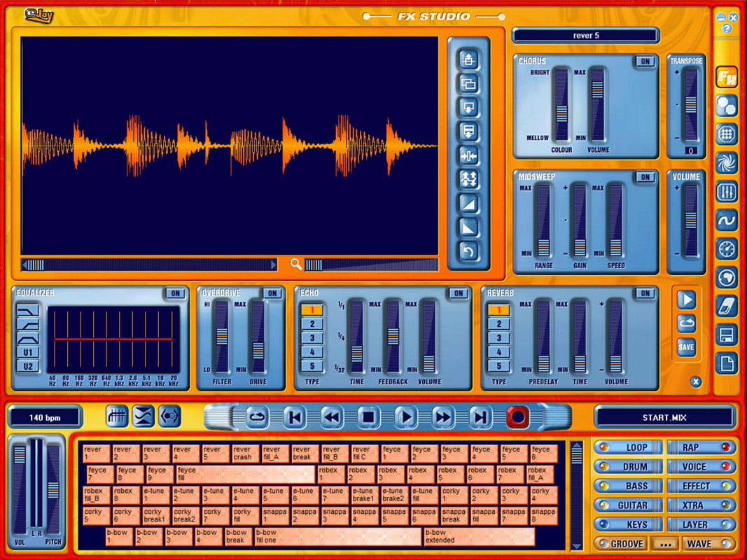Click the floppy disk save icon

727,335
